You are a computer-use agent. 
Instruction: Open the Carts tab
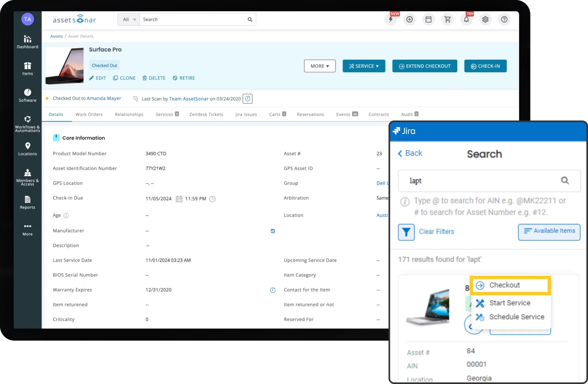point(278,114)
